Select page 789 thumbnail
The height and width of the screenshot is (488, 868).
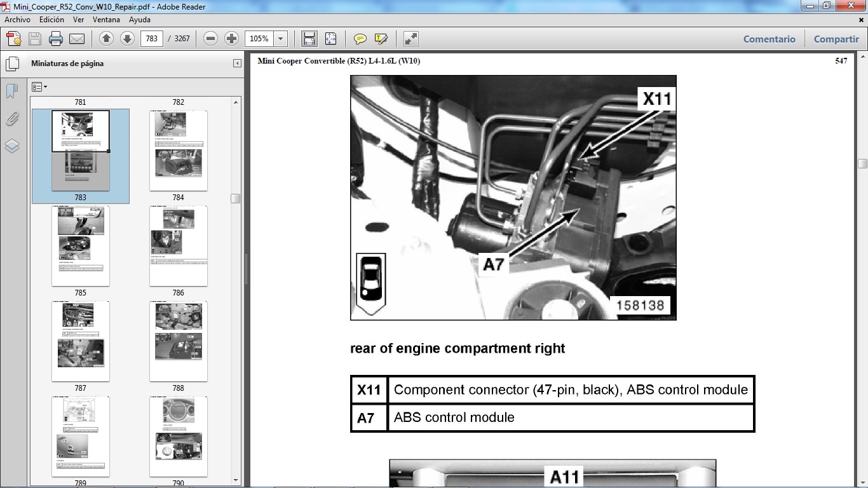(81, 437)
